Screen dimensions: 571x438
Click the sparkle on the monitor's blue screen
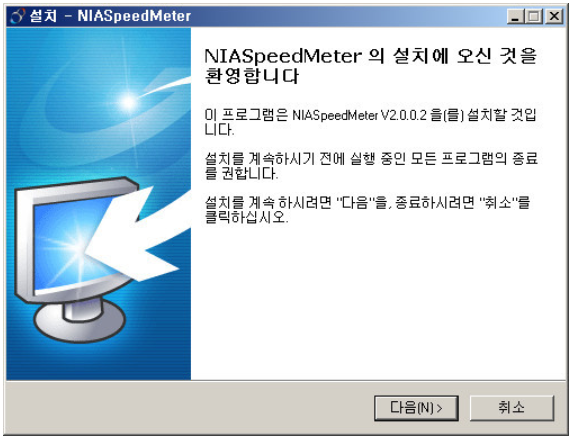75,248
